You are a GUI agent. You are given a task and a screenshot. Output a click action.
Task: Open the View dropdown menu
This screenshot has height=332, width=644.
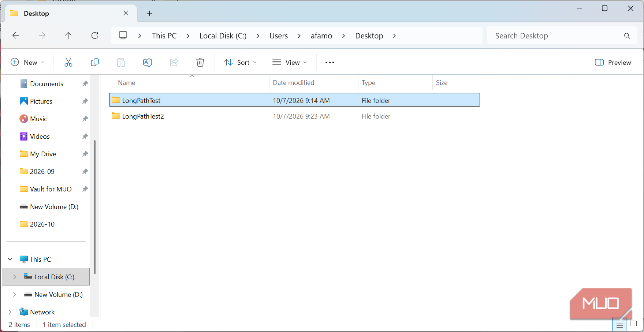pyautogui.click(x=290, y=63)
